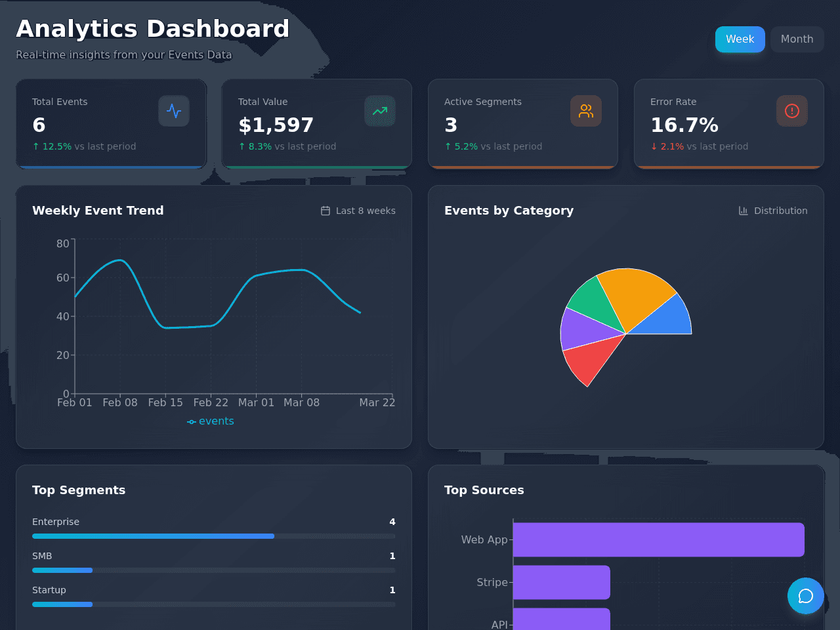Click the 8.3% vs last period text
Viewport: 840px width, 630px height.
coord(287,146)
